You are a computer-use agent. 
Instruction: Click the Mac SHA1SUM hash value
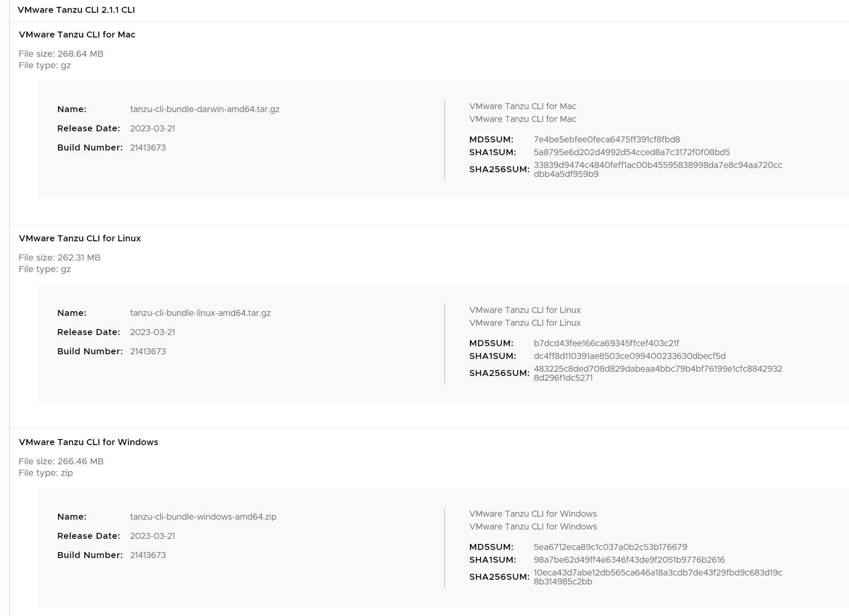click(632, 152)
